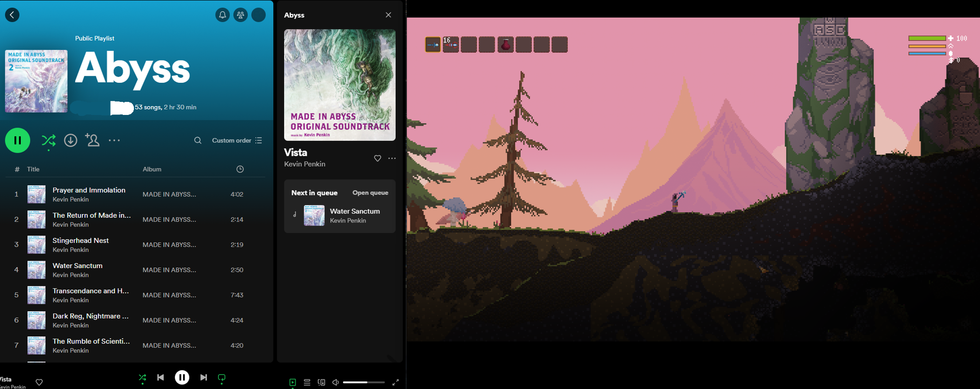Open the Custom order sort dropdown

[237, 140]
